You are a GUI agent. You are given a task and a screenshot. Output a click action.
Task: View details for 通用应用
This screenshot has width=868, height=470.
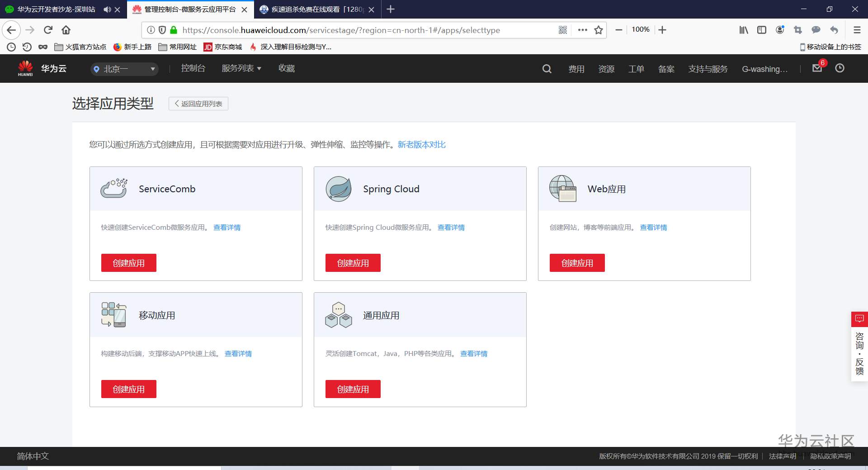point(474,354)
